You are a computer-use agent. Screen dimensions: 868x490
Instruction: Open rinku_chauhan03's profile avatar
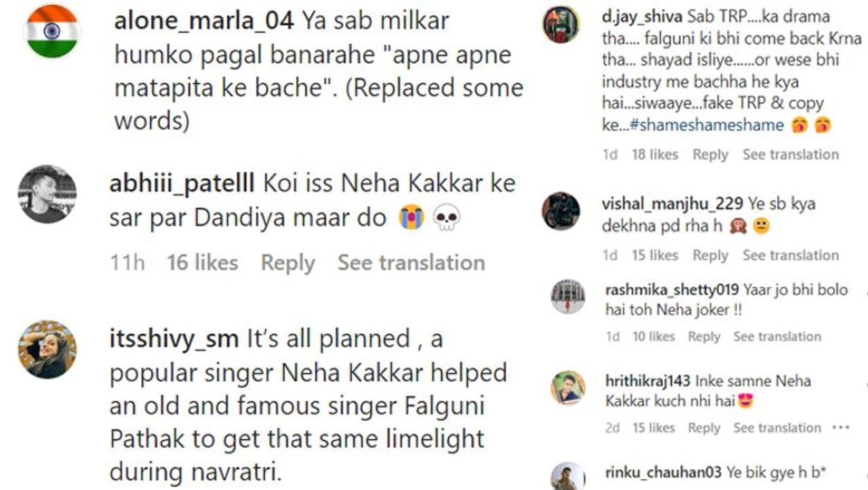(568, 476)
